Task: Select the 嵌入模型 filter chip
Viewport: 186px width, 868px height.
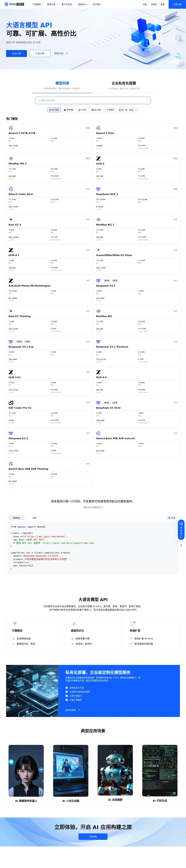Action: pyautogui.click(x=96, y=110)
